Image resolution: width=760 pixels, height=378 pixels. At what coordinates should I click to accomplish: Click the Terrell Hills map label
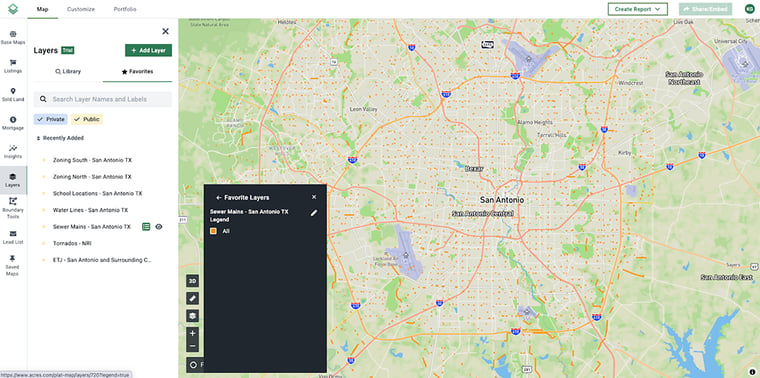point(552,135)
